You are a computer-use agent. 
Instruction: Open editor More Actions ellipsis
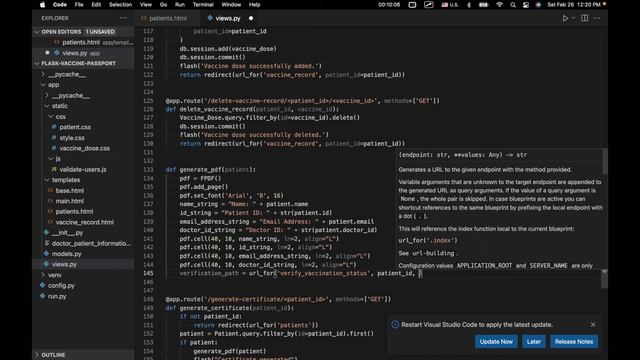point(597,18)
